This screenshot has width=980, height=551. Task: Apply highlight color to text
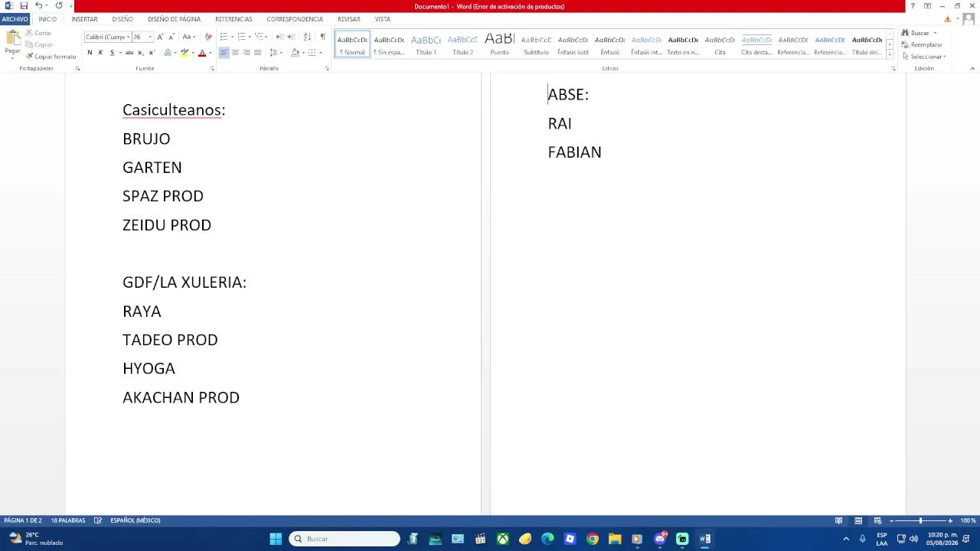pyautogui.click(x=184, y=53)
